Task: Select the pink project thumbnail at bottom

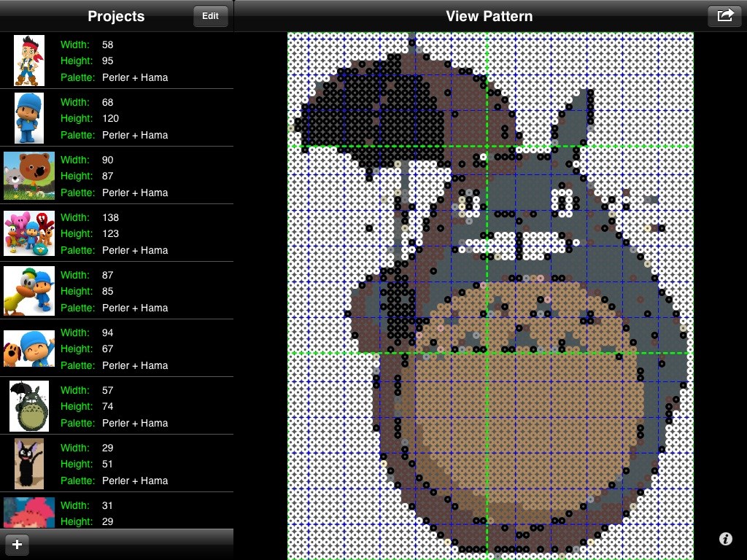Action: tap(29, 513)
